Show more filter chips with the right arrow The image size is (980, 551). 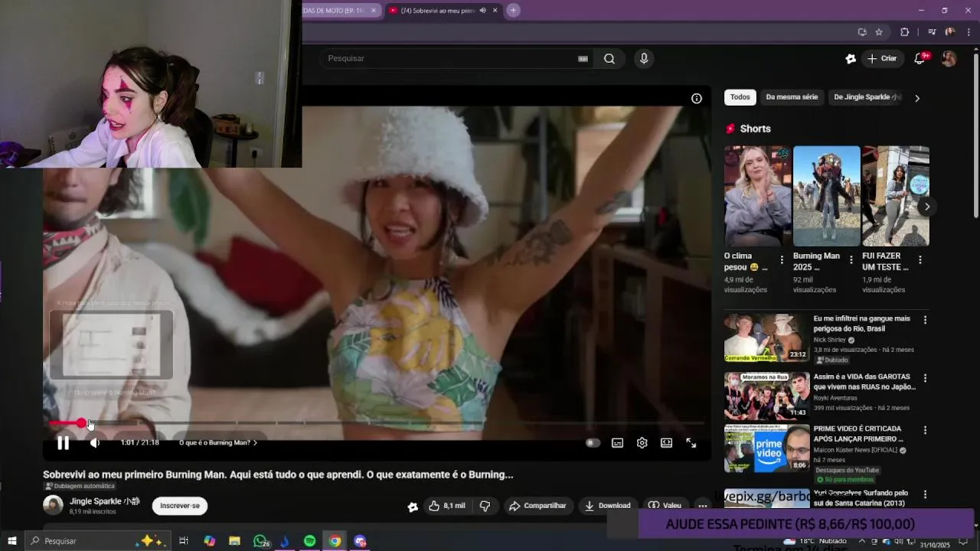pyautogui.click(x=916, y=98)
